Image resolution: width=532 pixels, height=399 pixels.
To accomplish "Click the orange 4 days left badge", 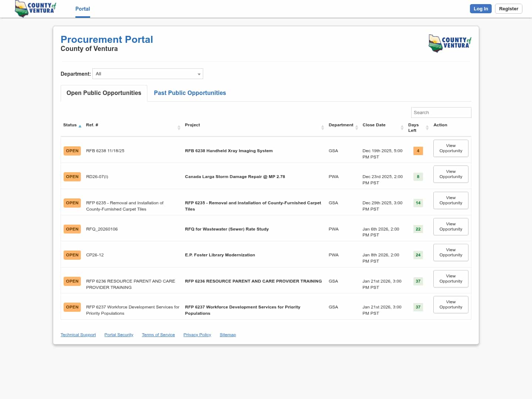I will click(x=418, y=151).
